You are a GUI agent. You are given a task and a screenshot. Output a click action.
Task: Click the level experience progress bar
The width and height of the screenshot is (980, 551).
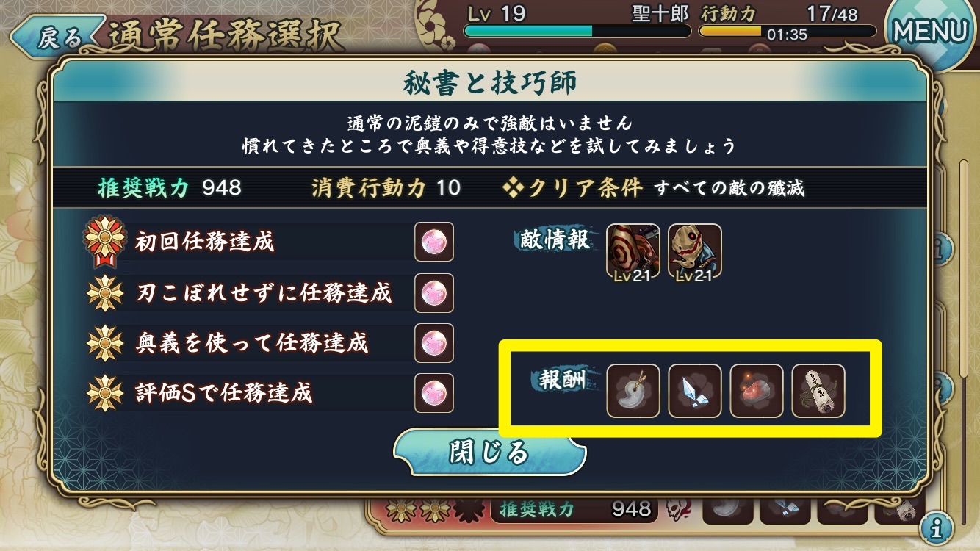pyautogui.click(x=577, y=32)
